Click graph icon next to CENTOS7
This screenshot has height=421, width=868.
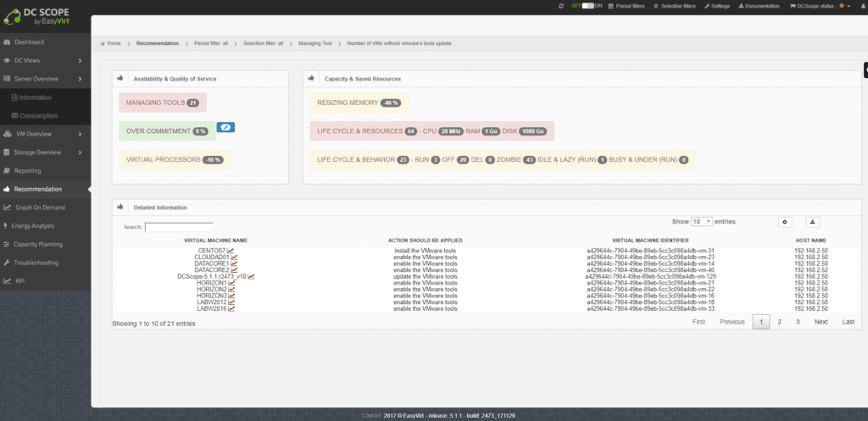[231, 251]
